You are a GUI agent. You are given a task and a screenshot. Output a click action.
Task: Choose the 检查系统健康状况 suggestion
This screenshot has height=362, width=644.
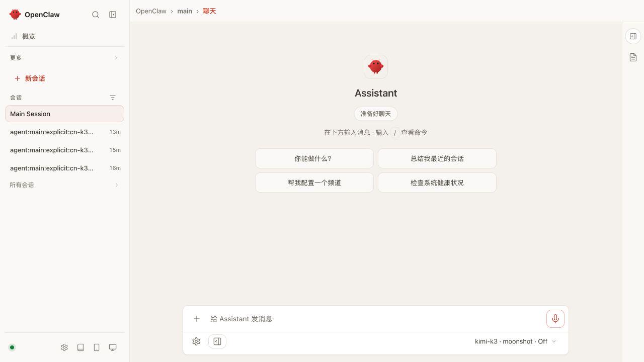coord(437,183)
